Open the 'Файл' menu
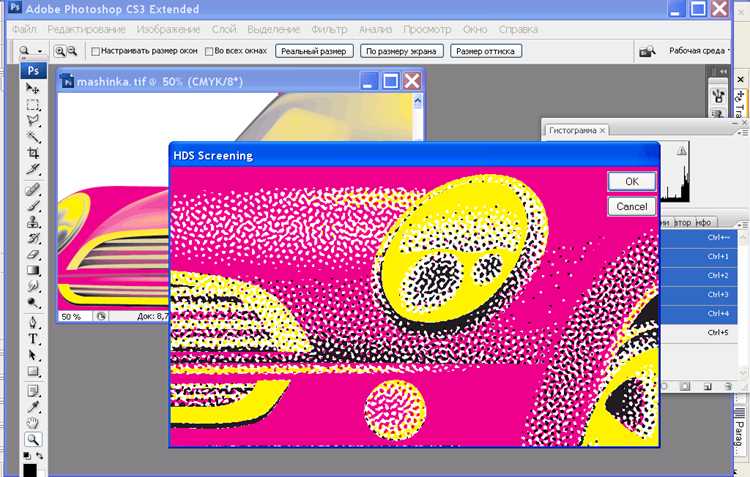 click(24, 29)
